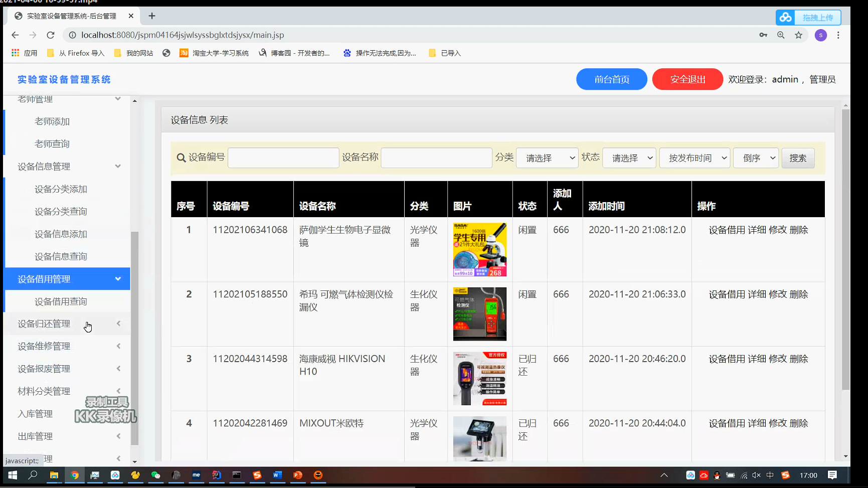Click the QQ penguin tray icon
This screenshot has width=868, height=488.
coord(717,475)
